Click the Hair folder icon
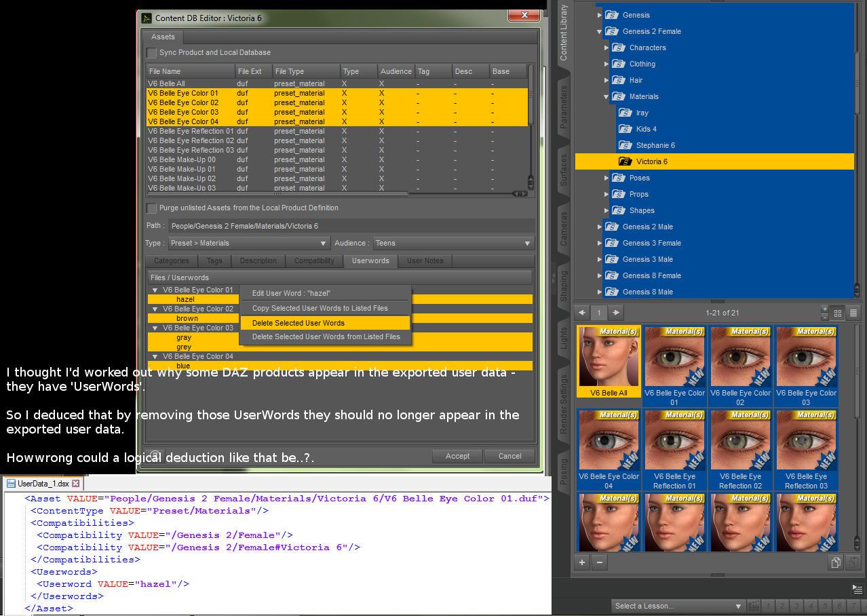Image resolution: width=867 pixels, height=616 pixels. 618,80
